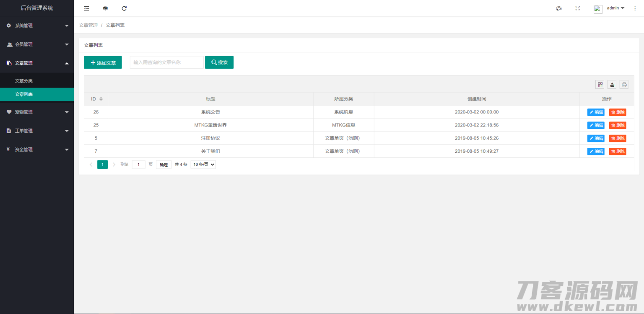Open the theme palette icon

tap(558, 8)
